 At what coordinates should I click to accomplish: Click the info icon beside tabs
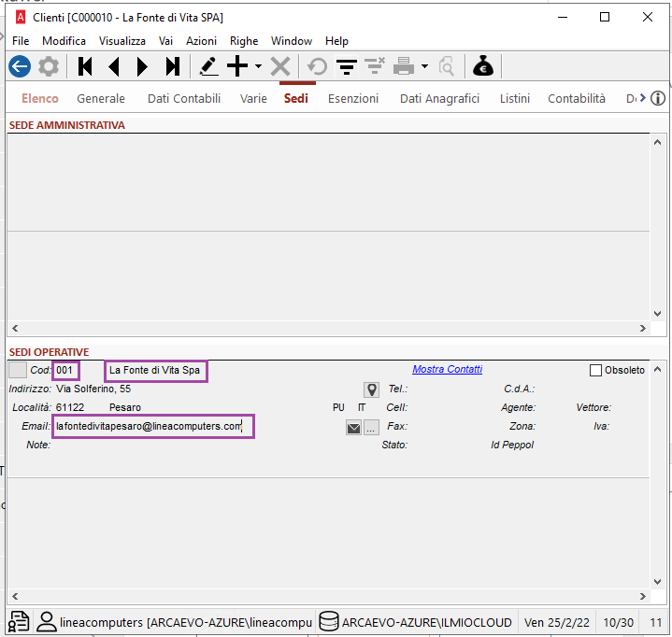(x=658, y=98)
